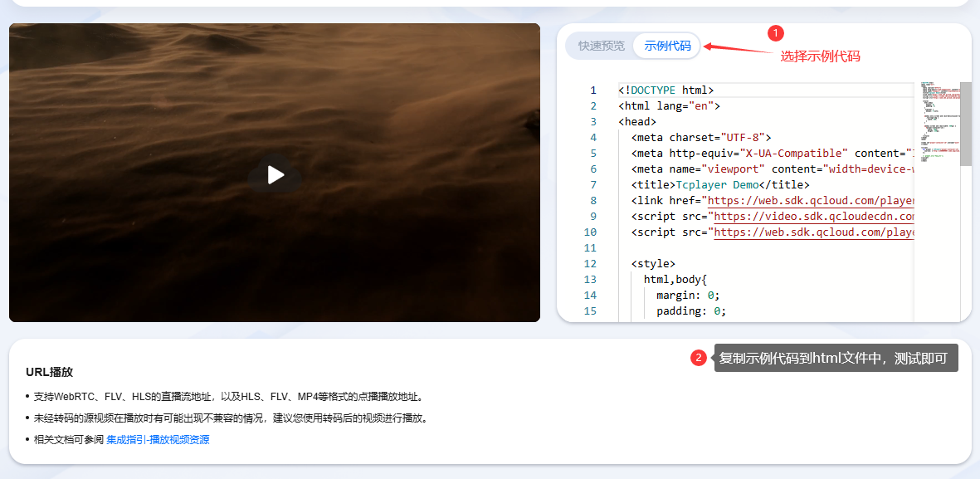The width and height of the screenshot is (980, 479).
Task: Open the 集成指引-播放视频资源 link
Action: tap(158, 440)
